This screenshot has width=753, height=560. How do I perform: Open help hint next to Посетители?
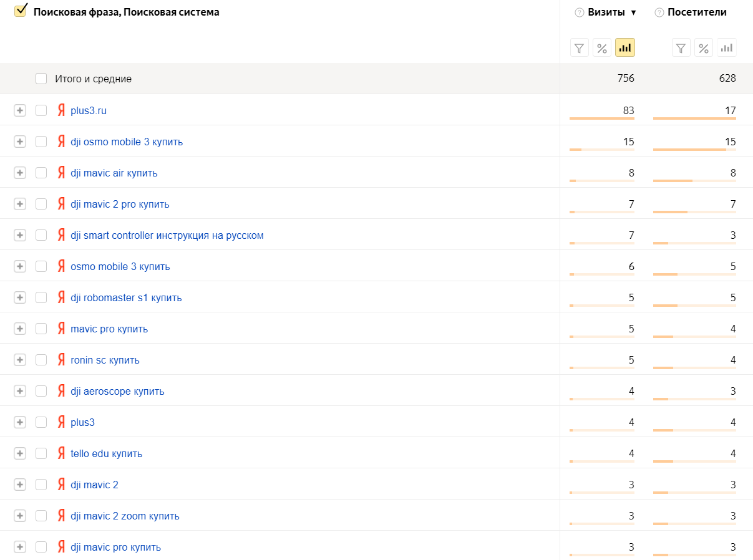point(659,12)
